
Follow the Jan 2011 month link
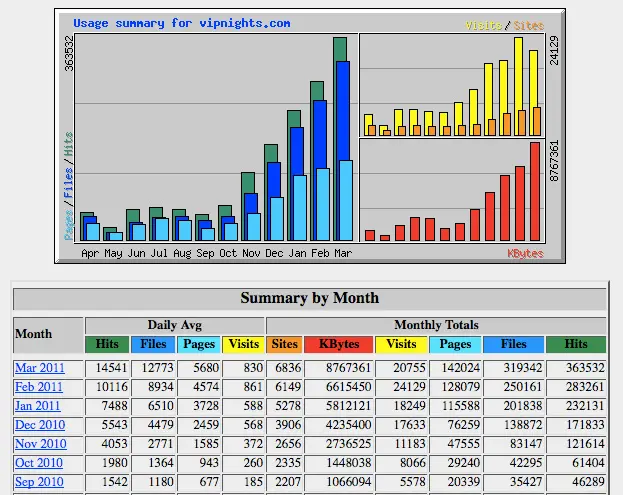click(x=39, y=406)
